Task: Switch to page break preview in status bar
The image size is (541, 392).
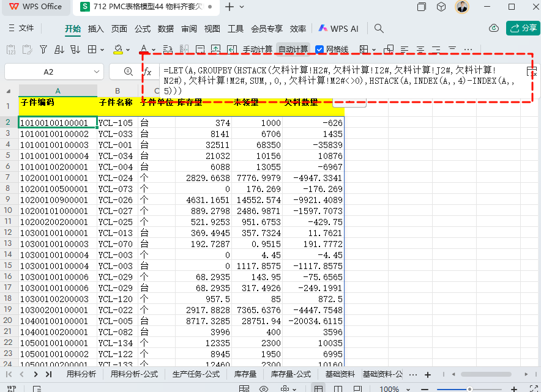Action: click(357, 388)
